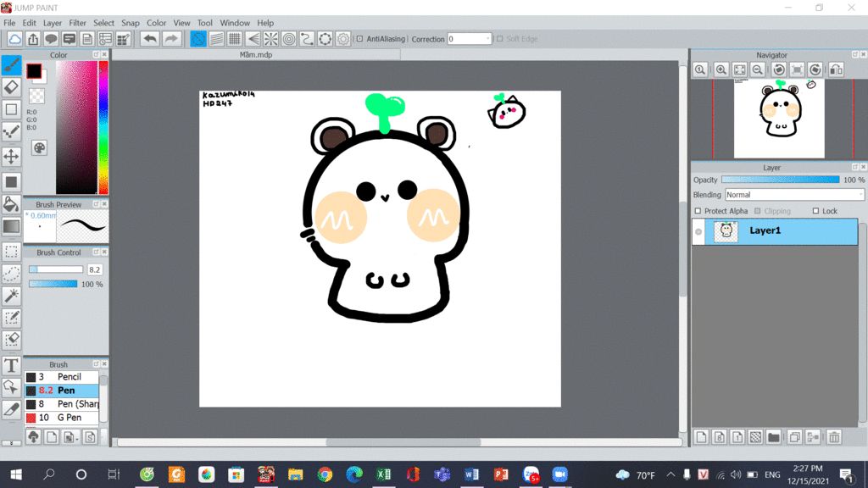
Task: Pick the Select Eraser tool
Action: (x=11, y=341)
